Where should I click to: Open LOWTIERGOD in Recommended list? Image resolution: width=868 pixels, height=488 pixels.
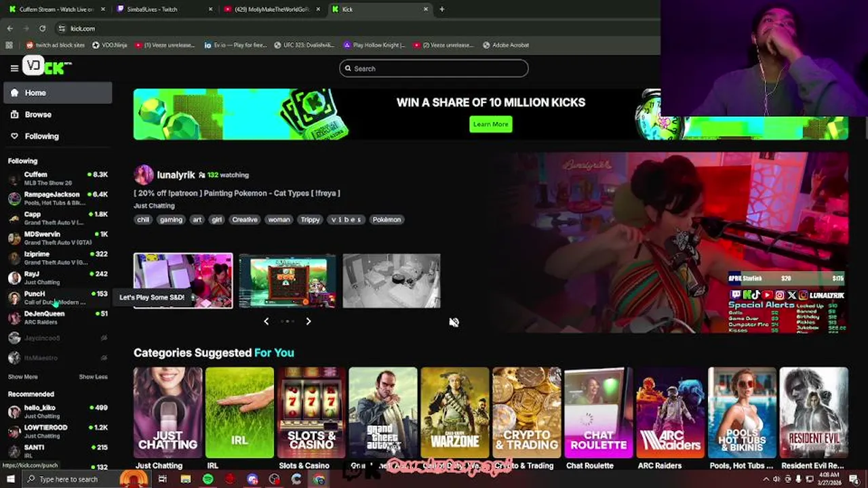click(58, 431)
